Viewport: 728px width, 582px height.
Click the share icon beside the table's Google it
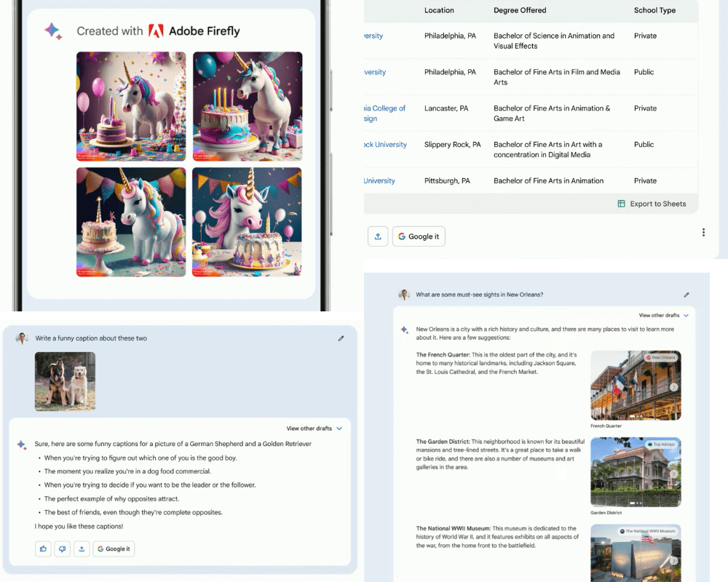click(x=378, y=236)
